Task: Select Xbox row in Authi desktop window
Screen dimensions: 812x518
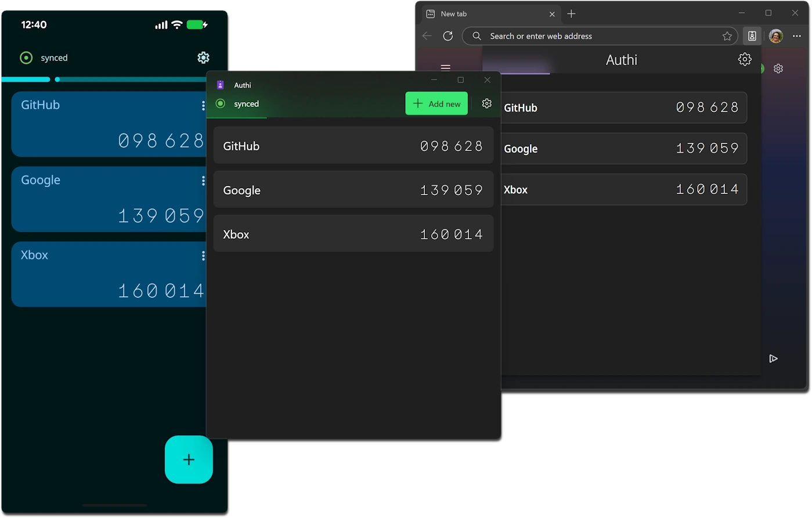Action: coord(353,234)
